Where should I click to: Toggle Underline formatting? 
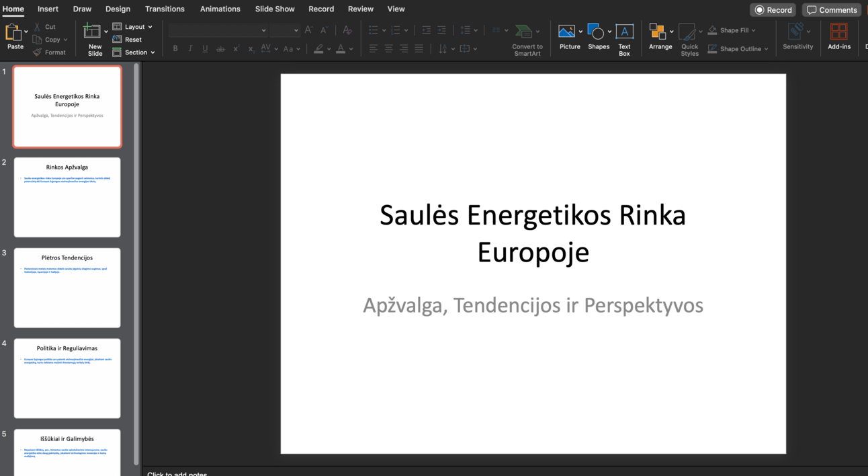pos(205,48)
